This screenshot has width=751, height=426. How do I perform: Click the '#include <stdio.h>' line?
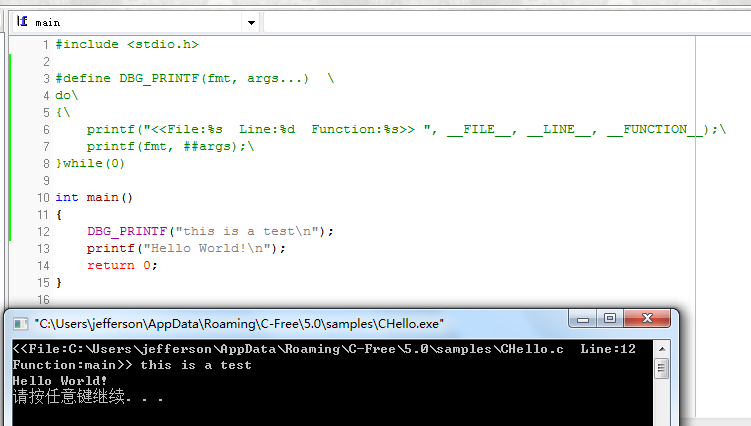(127, 45)
